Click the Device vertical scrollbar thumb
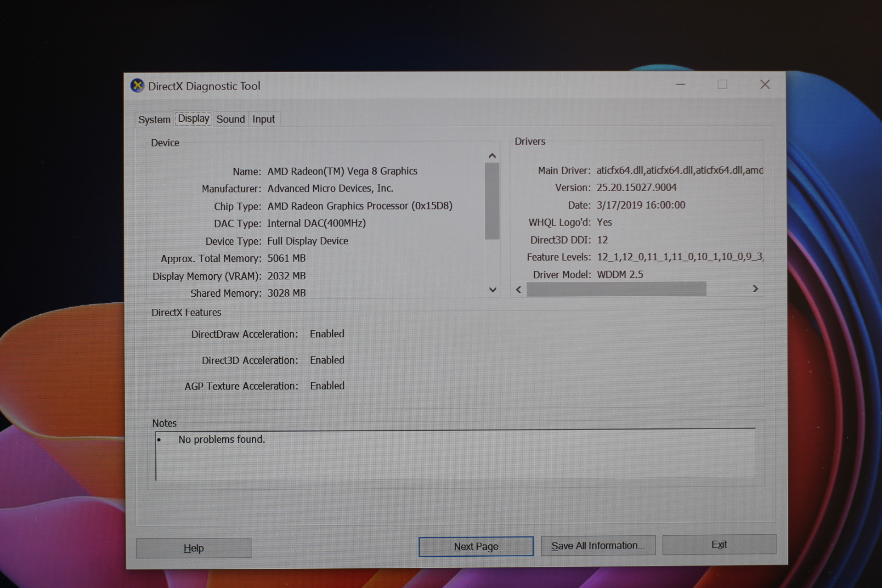Image resolution: width=882 pixels, height=588 pixels. [492, 201]
